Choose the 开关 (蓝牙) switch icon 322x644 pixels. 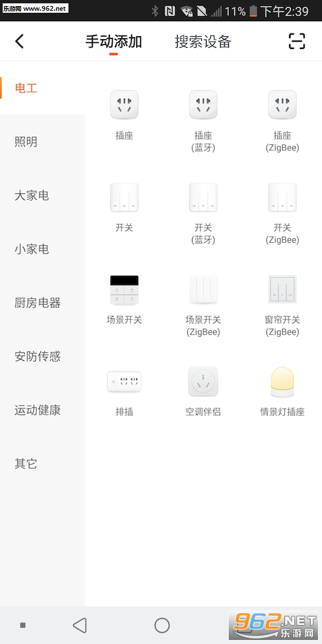[x=203, y=197]
